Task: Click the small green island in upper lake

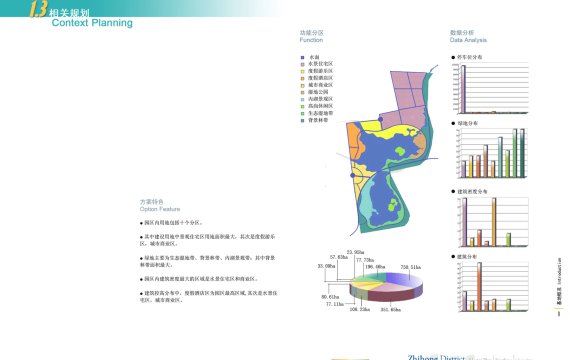Action: pos(400,151)
